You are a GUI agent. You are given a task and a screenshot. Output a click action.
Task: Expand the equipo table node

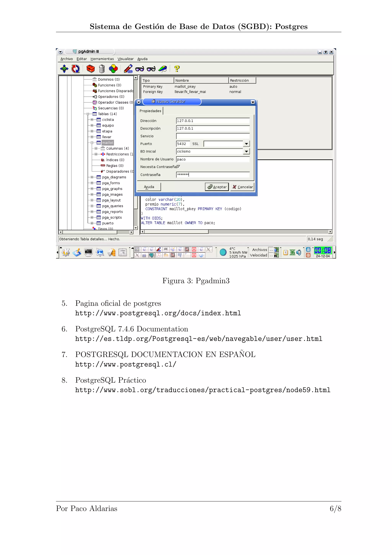[x=92, y=126]
